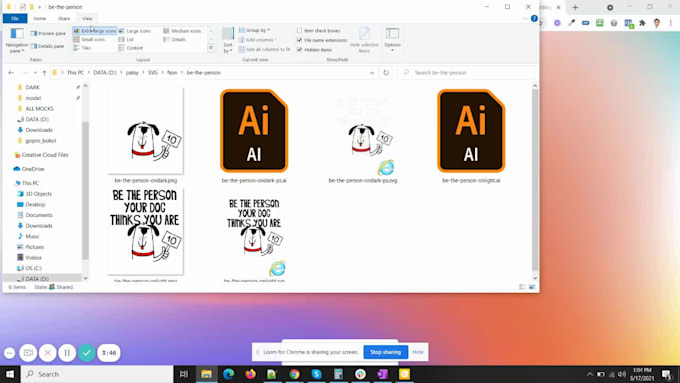The width and height of the screenshot is (680, 383).
Task: Click the Search be-the-person field
Action: [466, 73]
